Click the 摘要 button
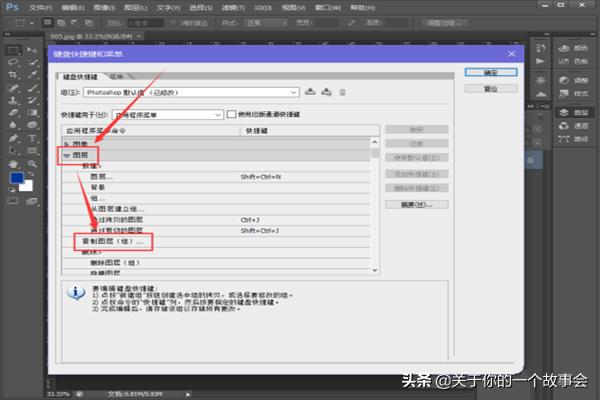The height and width of the screenshot is (400, 600). (405, 204)
